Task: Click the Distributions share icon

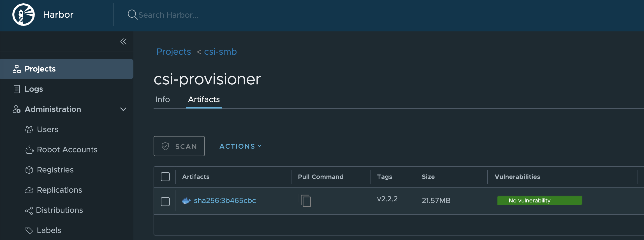Action: tap(29, 211)
